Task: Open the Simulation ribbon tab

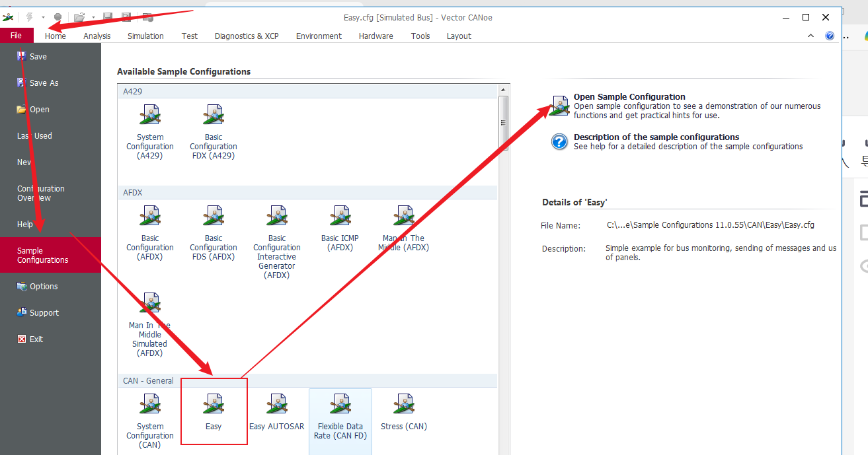Action: (x=145, y=36)
